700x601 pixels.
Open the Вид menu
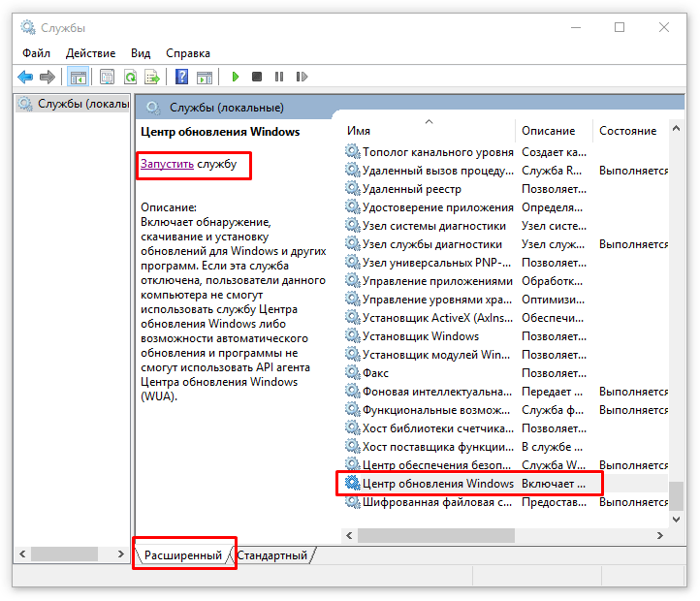coord(141,53)
